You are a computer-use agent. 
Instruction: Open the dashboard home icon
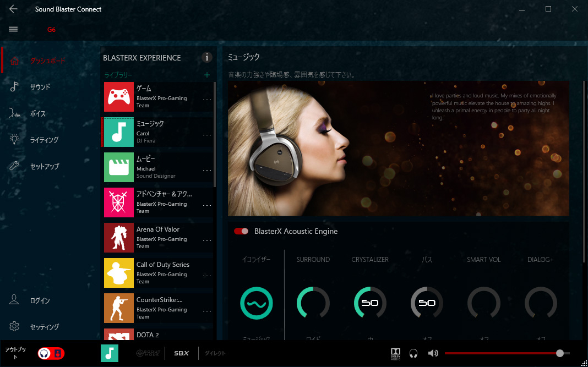pos(14,61)
